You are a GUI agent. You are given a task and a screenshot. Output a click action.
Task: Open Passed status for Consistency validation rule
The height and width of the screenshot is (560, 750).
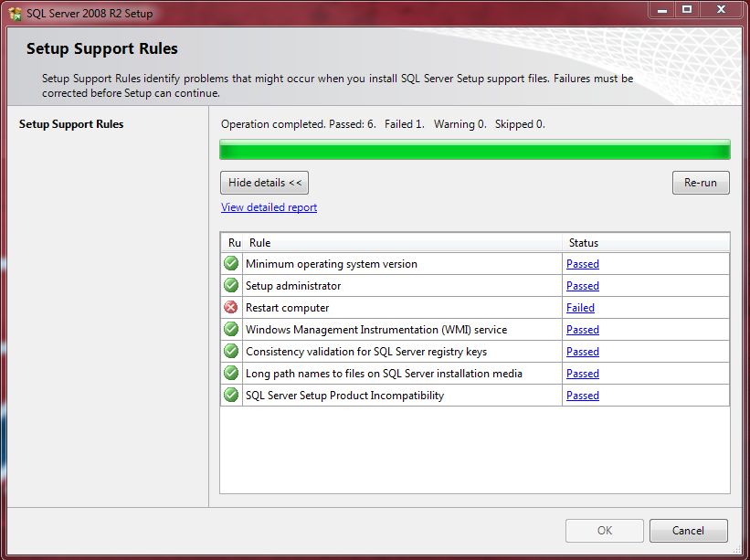point(583,352)
